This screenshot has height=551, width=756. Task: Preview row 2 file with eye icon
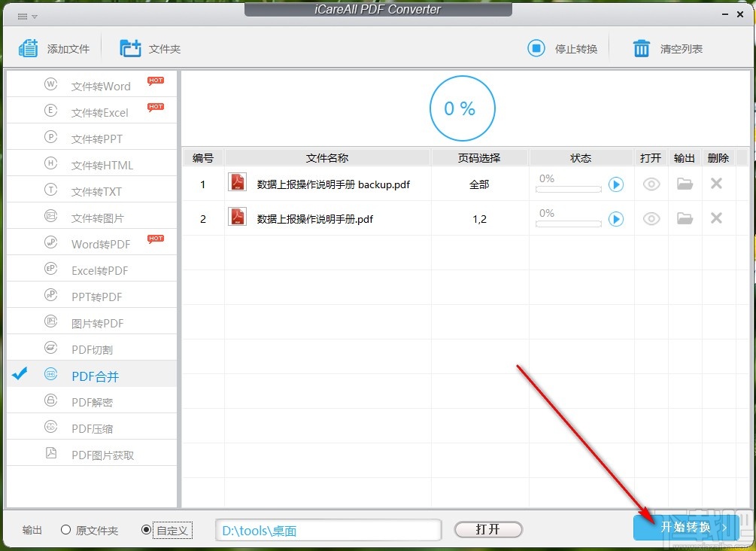point(651,219)
